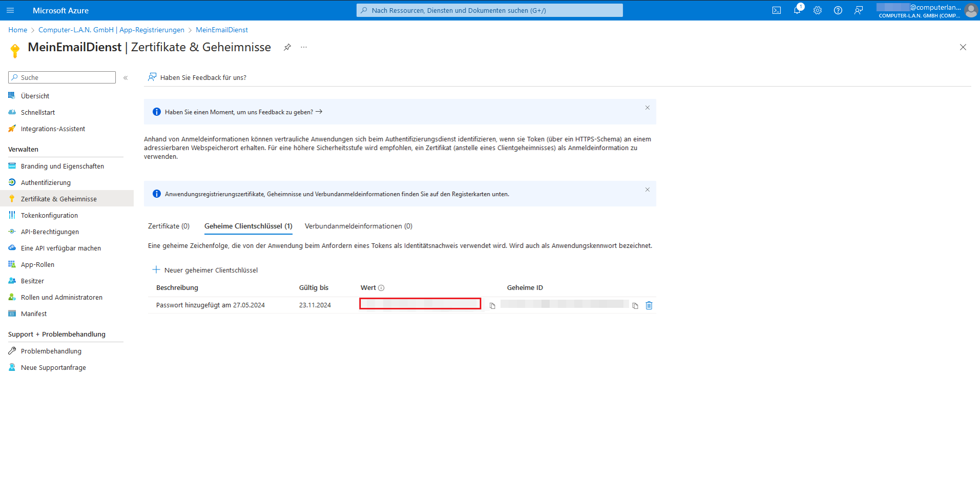Viewport: 980px width, 480px height.
Task: Open Computer-L.A.N. GmbH App-Registrierungen breadcrumb
Action: coord(111,30)
